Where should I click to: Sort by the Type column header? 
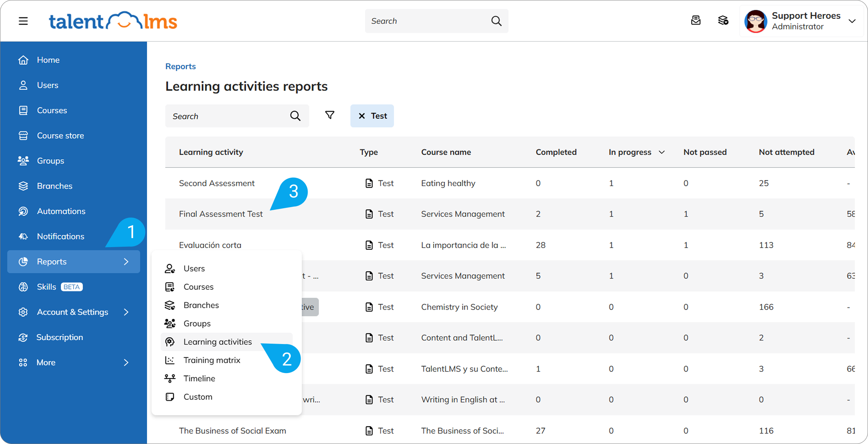click(x=369, y=152)
